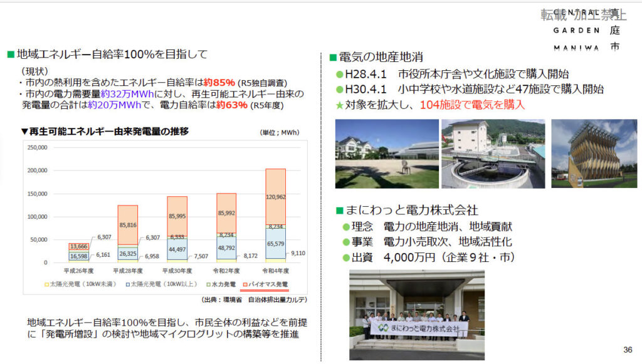Click the green bullet next to 出資
This screenshot has height=364, width=642.
point(345,257)
